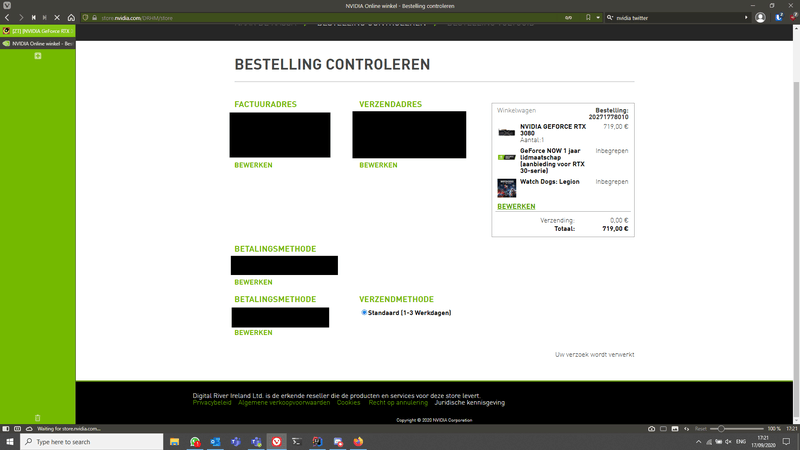Open Cookies footer link
This screenshot has height=450, width=800.
pyautogui.click(x=348, y=403)
